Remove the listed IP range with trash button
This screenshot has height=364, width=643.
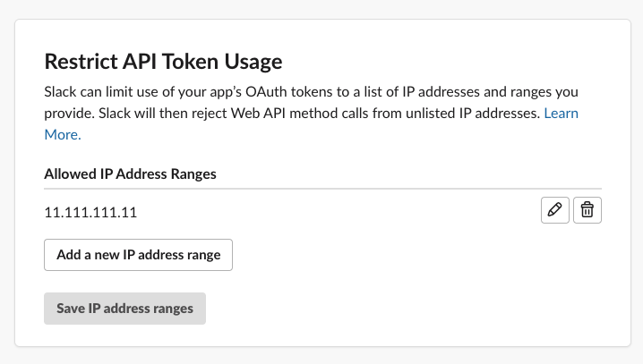click(x=587, y=210)
